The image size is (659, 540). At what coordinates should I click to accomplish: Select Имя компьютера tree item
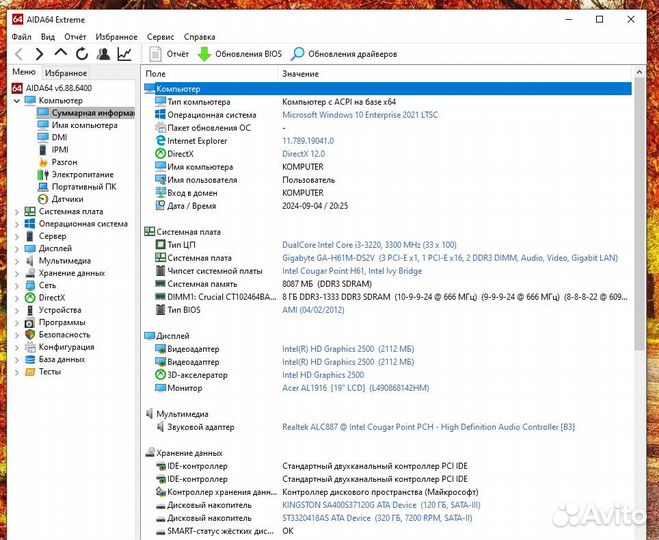[77, 125]
